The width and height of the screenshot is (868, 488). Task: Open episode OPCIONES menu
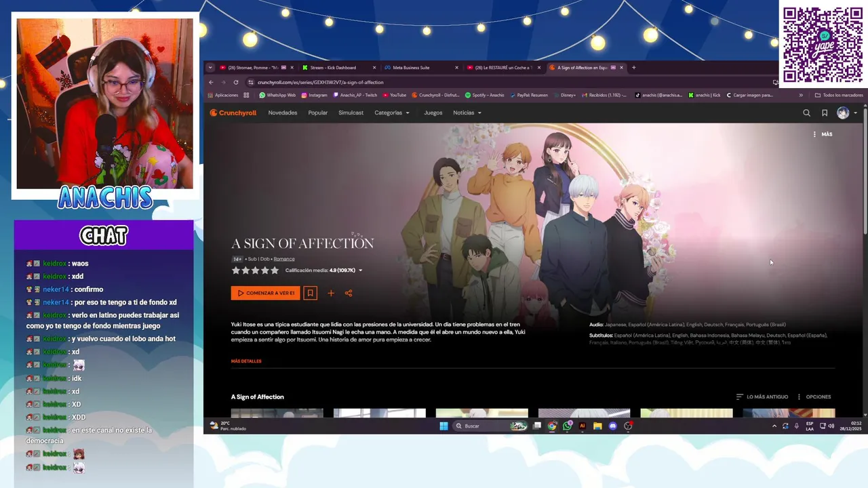[814, 397]
